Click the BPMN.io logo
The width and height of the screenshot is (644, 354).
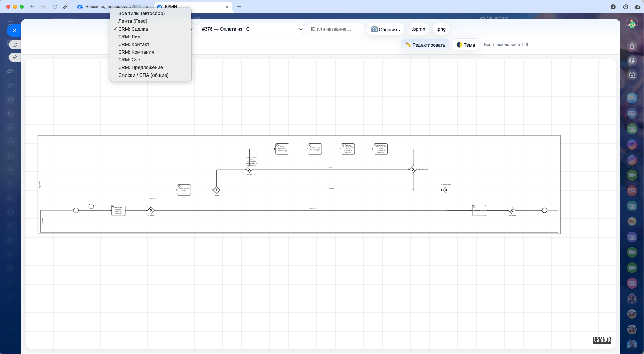[602, 339]
